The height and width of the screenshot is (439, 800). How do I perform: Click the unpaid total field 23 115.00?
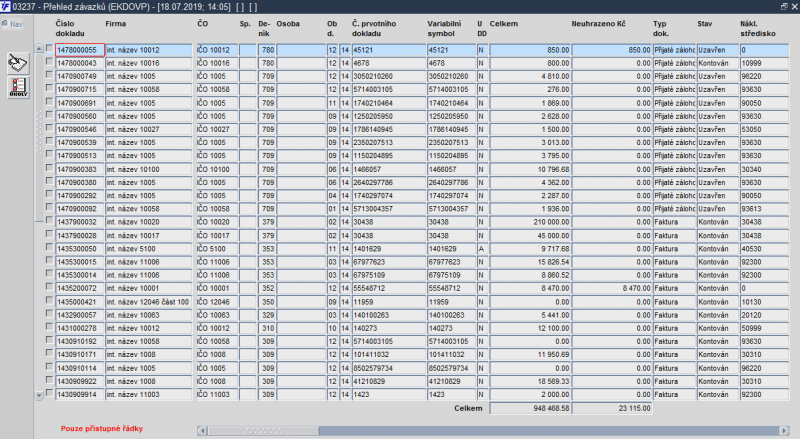[x=611, y=408]
